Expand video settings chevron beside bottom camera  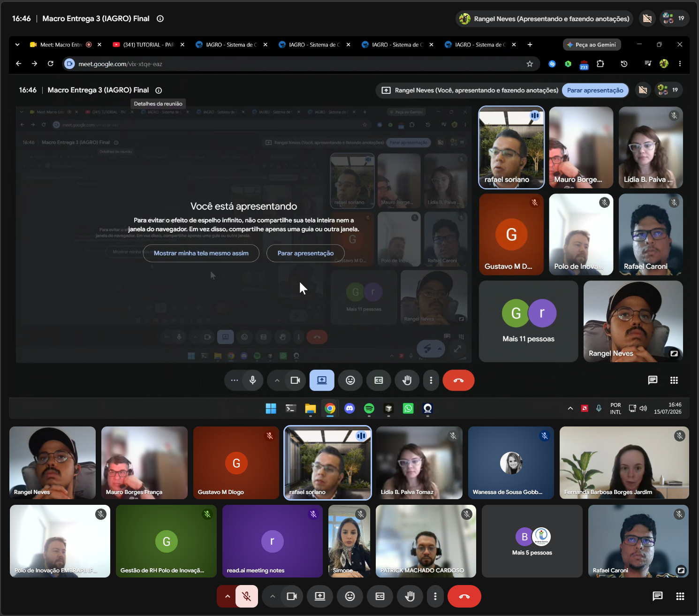[273, 596]
